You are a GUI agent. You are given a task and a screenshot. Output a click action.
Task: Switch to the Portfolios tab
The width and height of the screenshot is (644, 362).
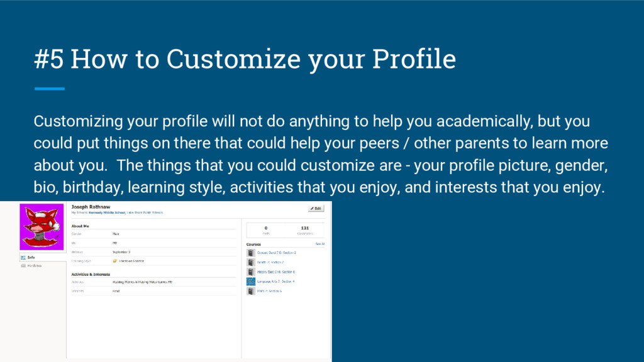(x=35, y=266)
